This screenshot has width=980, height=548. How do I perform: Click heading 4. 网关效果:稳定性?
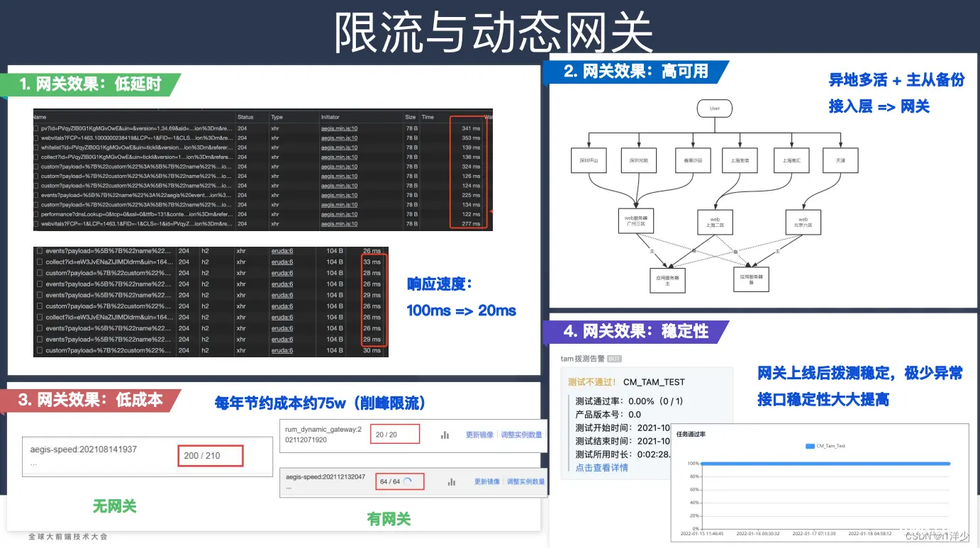(637, 332)
